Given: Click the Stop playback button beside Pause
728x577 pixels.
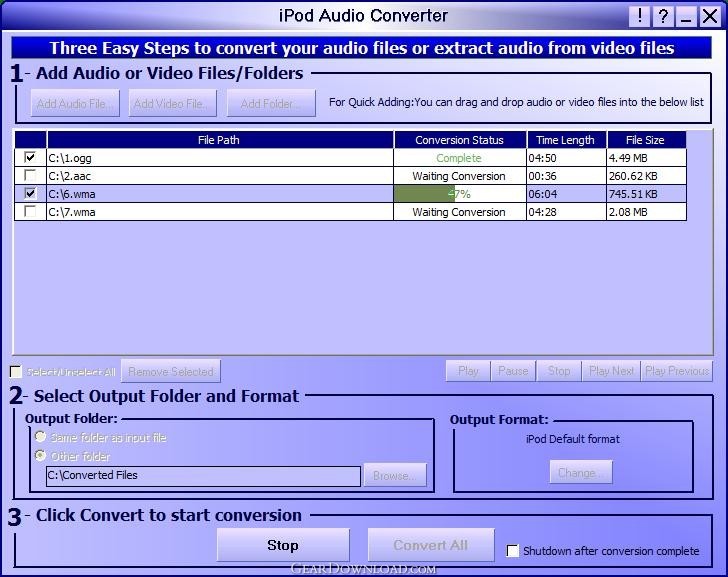Looking at the screenshot, I should (559, 371).
